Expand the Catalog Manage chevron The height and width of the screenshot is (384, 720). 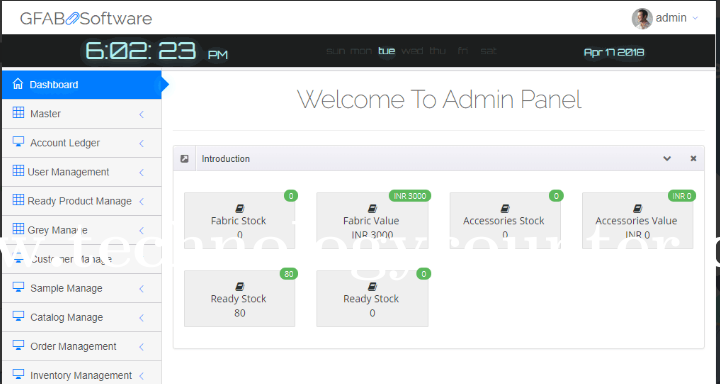tap(141, 317)
